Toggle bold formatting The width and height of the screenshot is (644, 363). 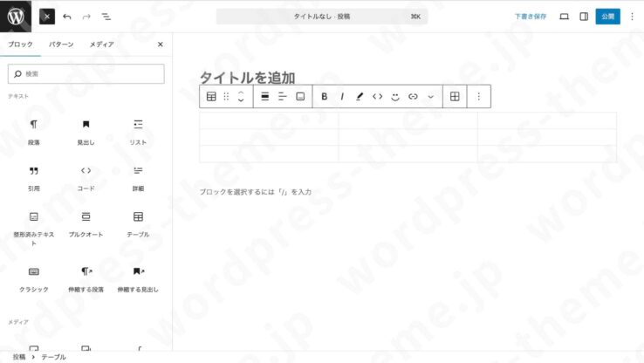click(324, 97)
